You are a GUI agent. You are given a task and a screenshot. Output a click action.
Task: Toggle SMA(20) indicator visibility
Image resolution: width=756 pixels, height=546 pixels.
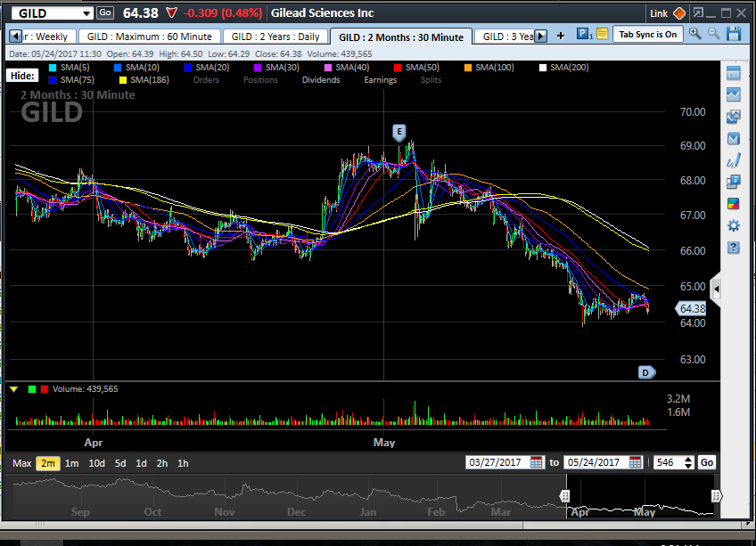click(x=206, y=68)
